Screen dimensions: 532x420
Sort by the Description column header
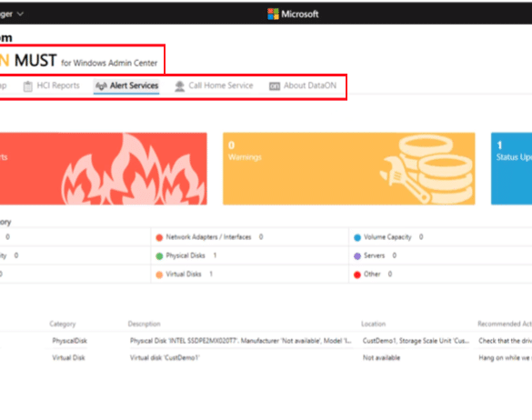144,324
